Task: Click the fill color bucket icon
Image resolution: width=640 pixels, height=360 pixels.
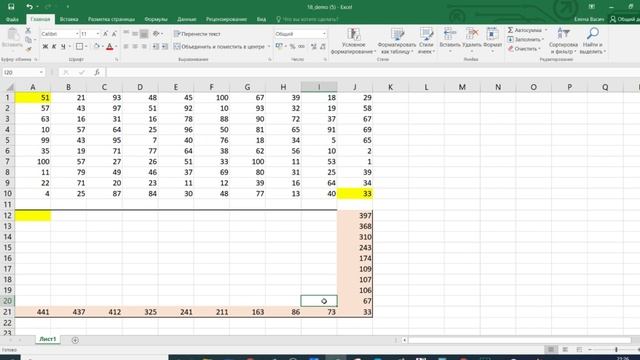Action: [97, 47]
